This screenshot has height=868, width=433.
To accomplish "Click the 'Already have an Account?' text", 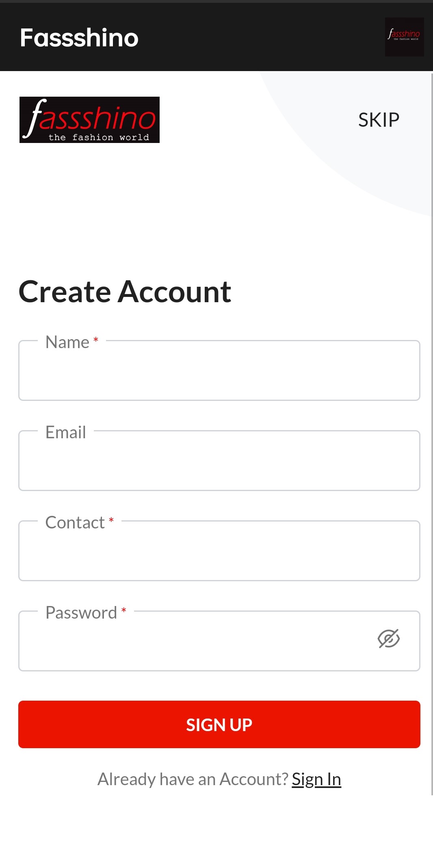I will click(x=193, y=779).
